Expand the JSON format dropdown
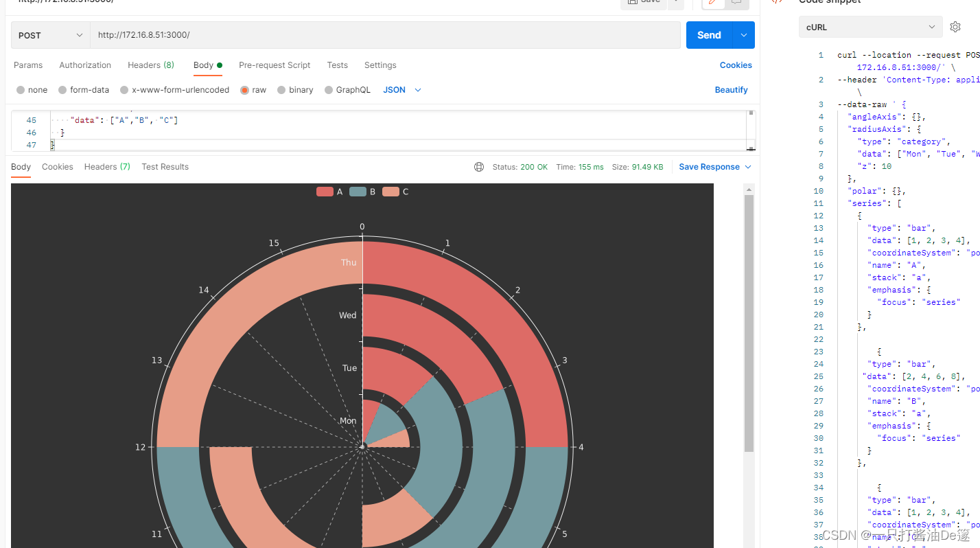 (x=401, y=89)
